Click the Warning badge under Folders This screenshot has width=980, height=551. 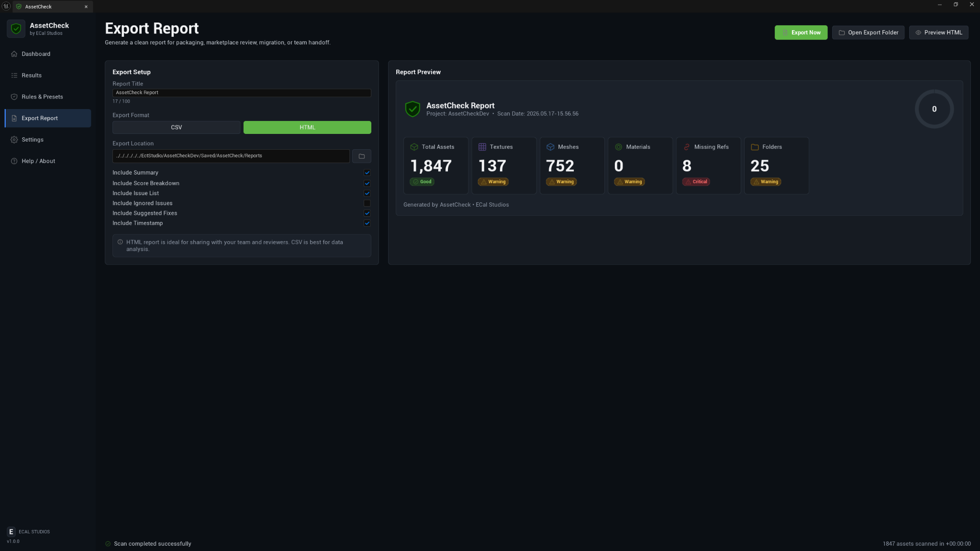tap(766, 182)
